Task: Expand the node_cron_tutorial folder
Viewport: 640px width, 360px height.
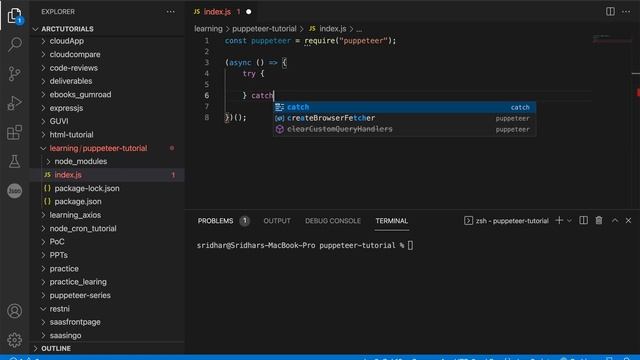Action: coord(83,228)
